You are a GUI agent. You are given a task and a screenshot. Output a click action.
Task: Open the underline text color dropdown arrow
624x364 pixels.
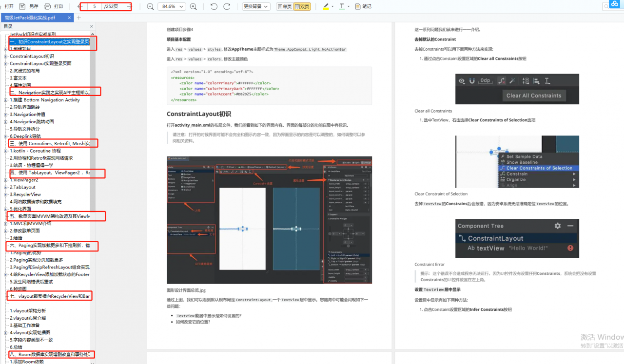(348, 6)
